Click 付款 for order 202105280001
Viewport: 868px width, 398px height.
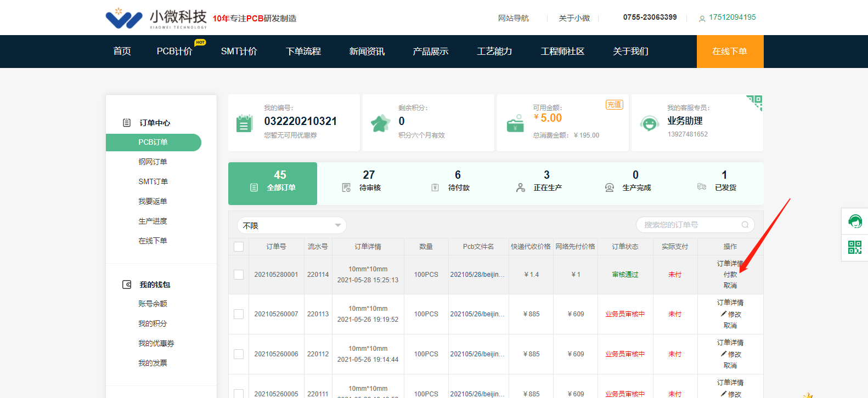pyautogui.click(x=730, y=275)
